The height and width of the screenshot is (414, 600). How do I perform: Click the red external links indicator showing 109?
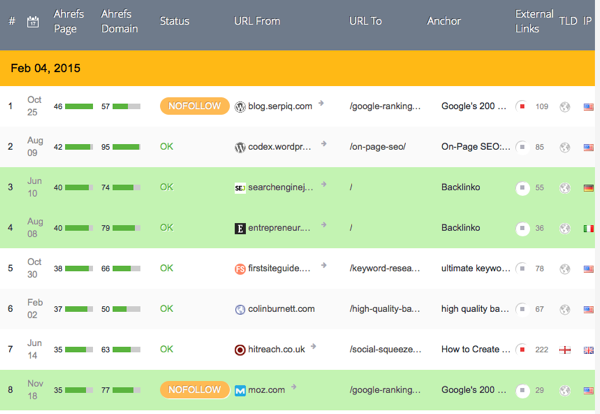(x=522, y=105)
